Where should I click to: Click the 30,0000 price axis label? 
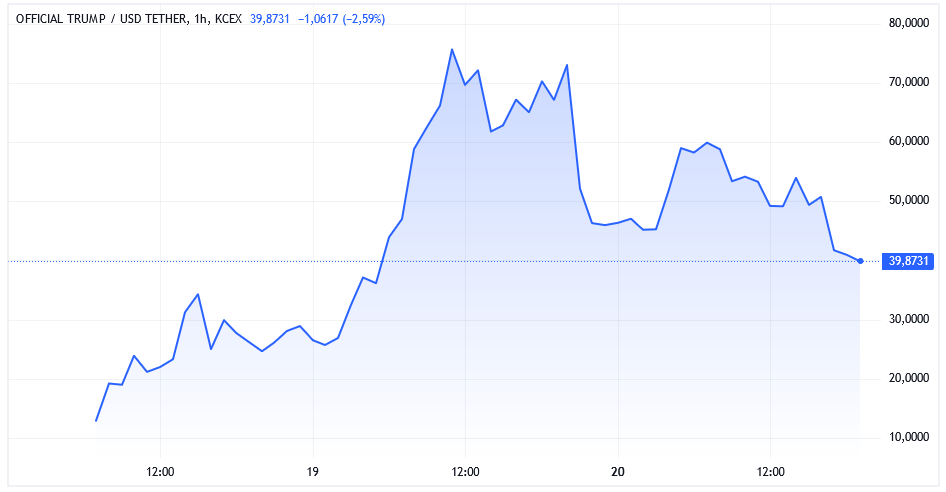tap(908, 320)
